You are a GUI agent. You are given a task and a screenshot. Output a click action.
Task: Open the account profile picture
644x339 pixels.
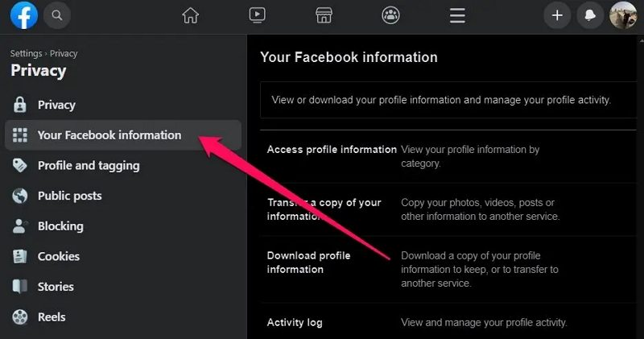coord(623,14)
